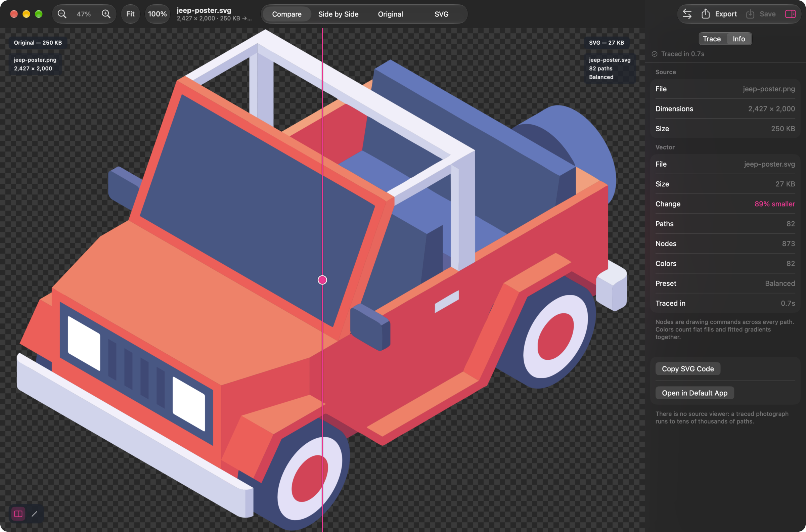Click the 'Traced in 0.7s' status text

point(682,54)
